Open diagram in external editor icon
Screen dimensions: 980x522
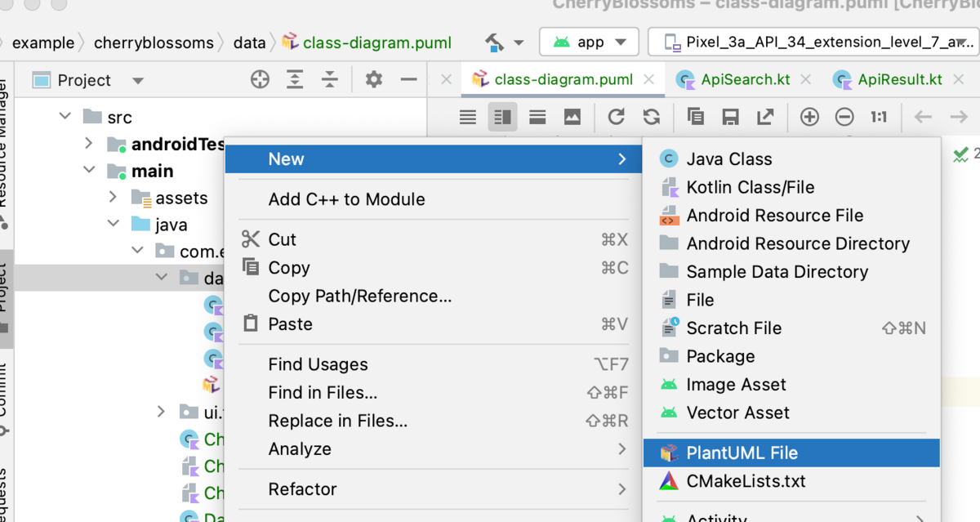coord(765,117)
